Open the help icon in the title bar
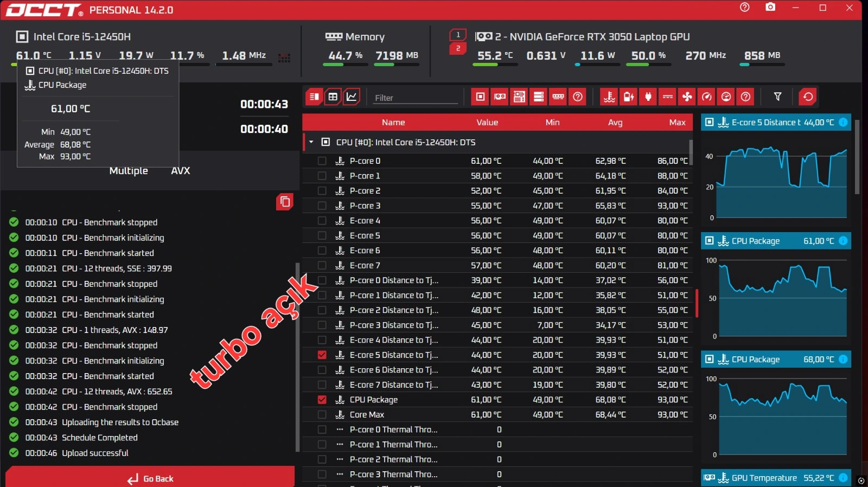868x487 pixels. (745, 8)
